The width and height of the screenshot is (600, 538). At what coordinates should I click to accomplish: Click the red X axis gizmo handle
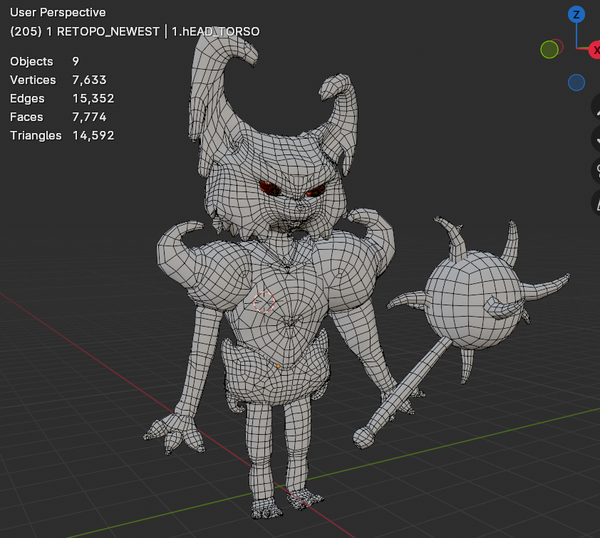[596, 49]
